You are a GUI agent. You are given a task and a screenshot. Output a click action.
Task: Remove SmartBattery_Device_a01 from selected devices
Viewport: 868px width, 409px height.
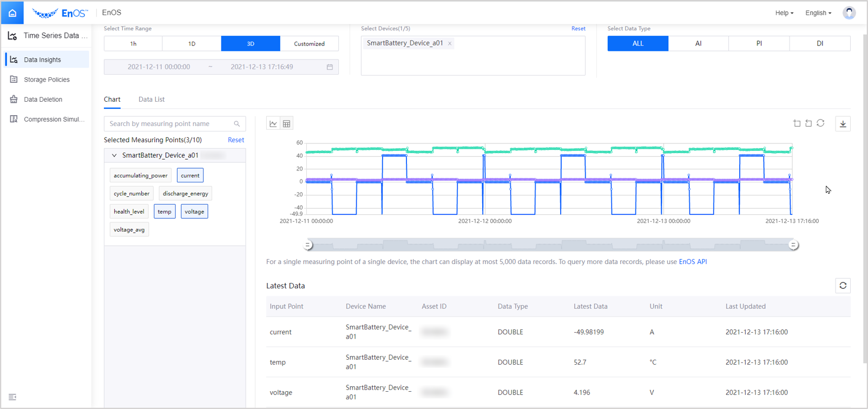tap(450, 44)
